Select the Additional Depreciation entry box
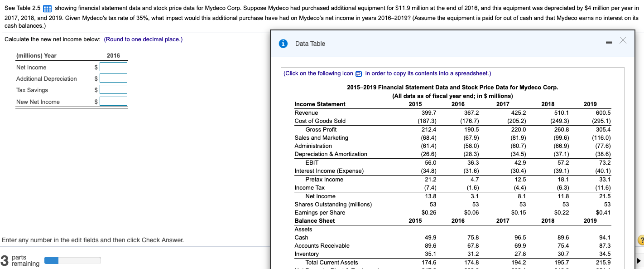Image resolution: width=644 pixels, height=269 pixels. [x=114, y=78]
